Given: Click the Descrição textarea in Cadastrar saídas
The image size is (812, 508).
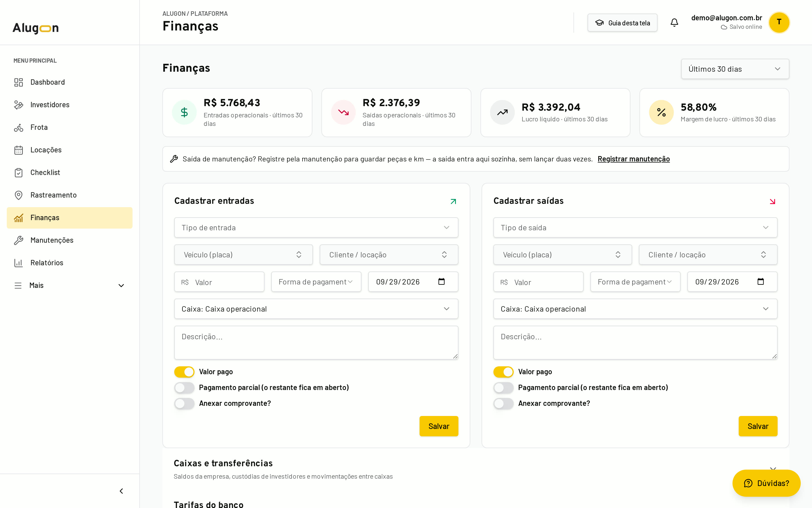Looking at the screenshot, I should tap(635, 342).
